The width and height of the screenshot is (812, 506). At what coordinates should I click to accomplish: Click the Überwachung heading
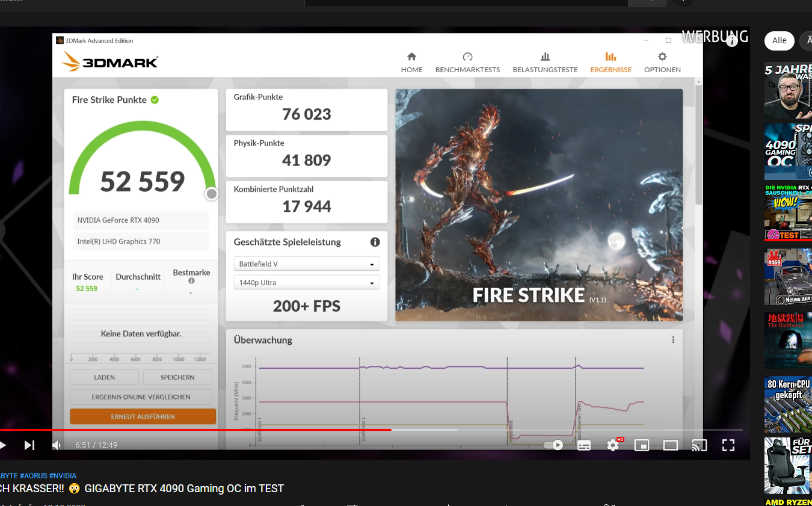(x=263, y=340)
